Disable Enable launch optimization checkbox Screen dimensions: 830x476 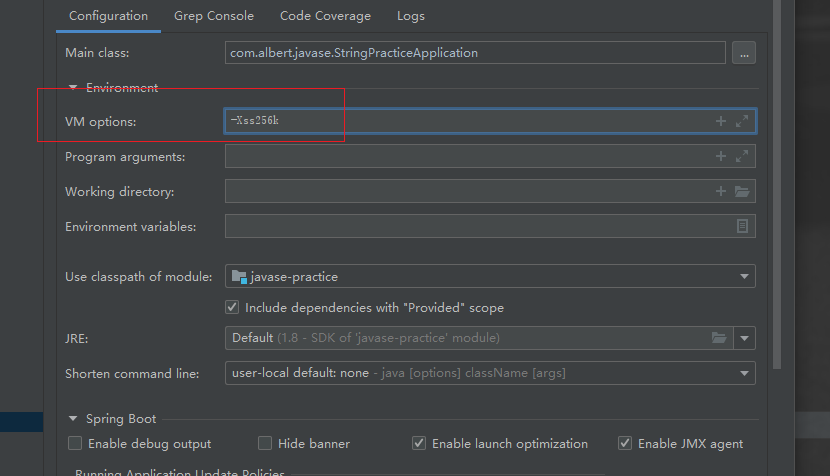click(419, 443)
